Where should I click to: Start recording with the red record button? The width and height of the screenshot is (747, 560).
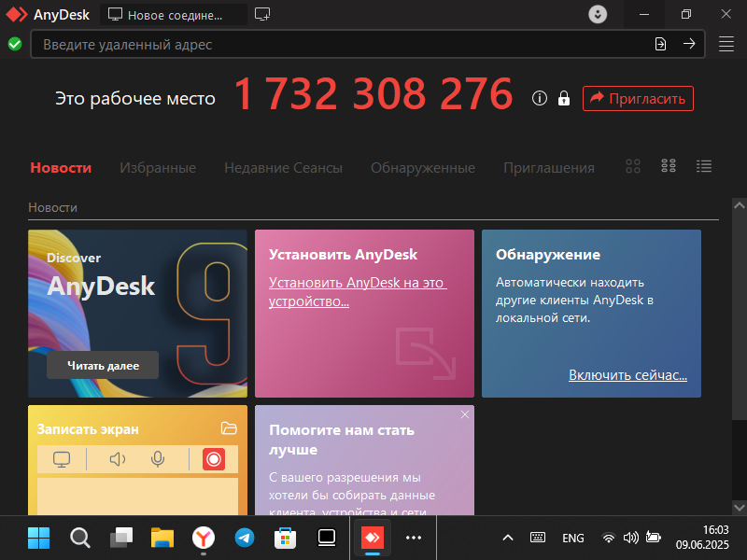coord(214,459)
